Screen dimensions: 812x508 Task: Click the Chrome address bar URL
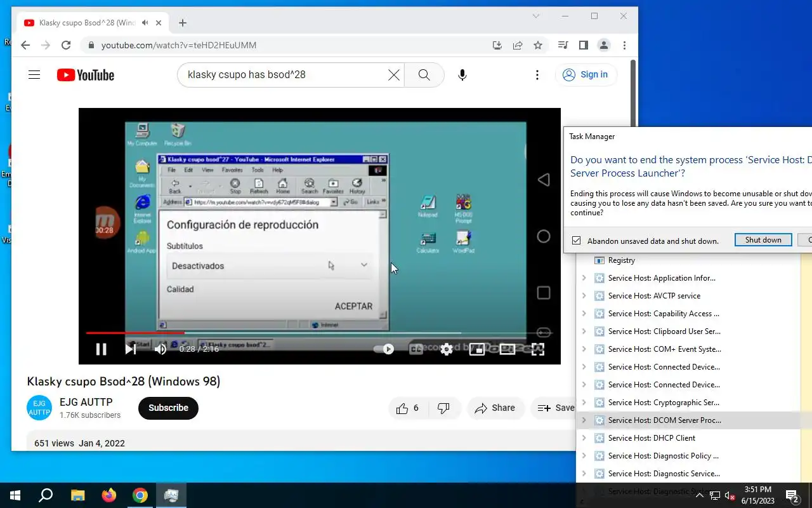pyautogui.click(x=179, y=45)
